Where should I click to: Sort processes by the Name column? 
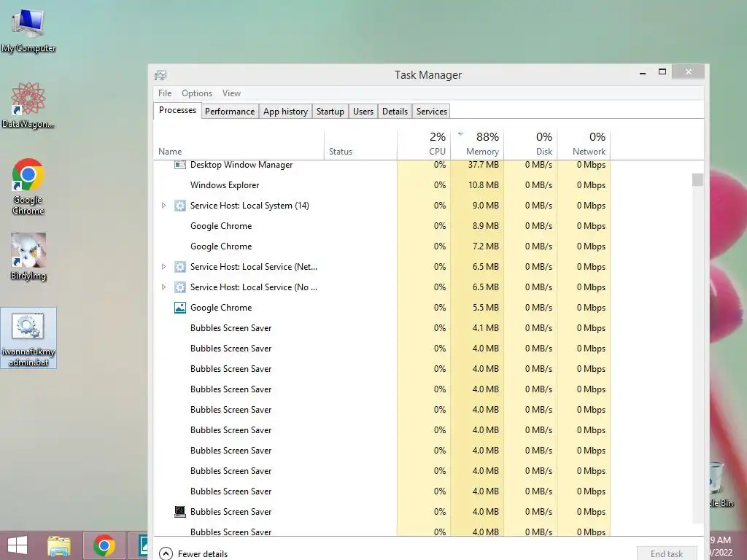click(x=239, y=144)
